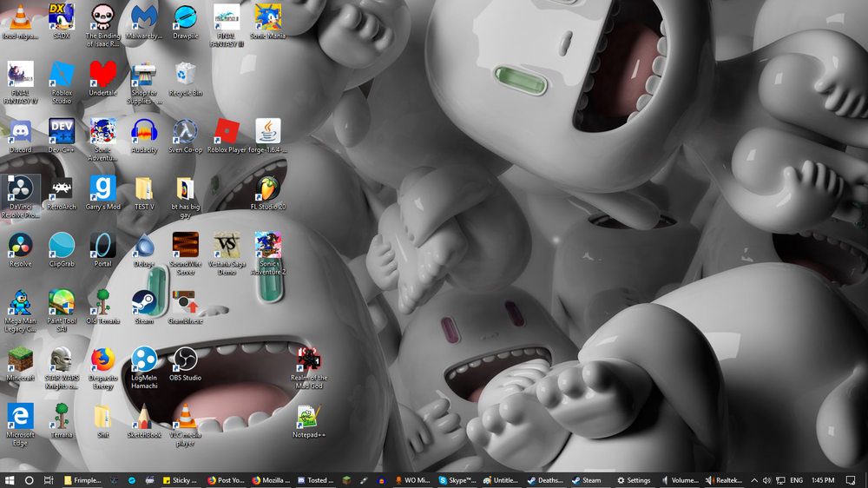Click the OBS Studio desktop icon
Screen dimensions: 868x488
pos(185,359)
